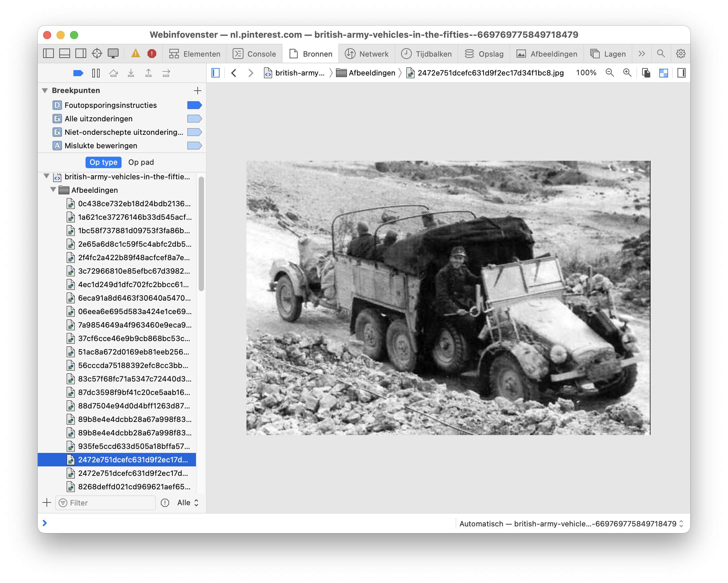This screenshot has height=583, width=728.
Task: Dock inspector to the right side
Action: [81, 53]
